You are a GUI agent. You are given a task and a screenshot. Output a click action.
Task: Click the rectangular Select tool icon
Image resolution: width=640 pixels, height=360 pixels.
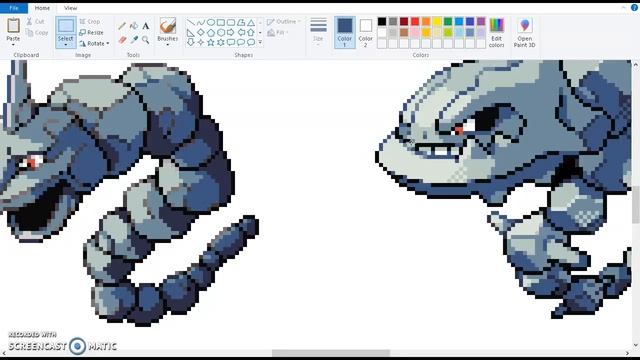tap(66, 26)
